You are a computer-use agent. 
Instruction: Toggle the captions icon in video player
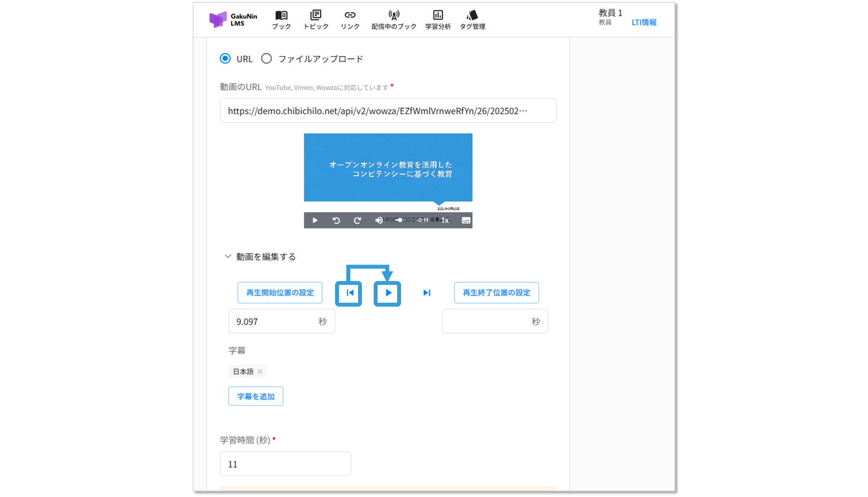pos(466,220)
